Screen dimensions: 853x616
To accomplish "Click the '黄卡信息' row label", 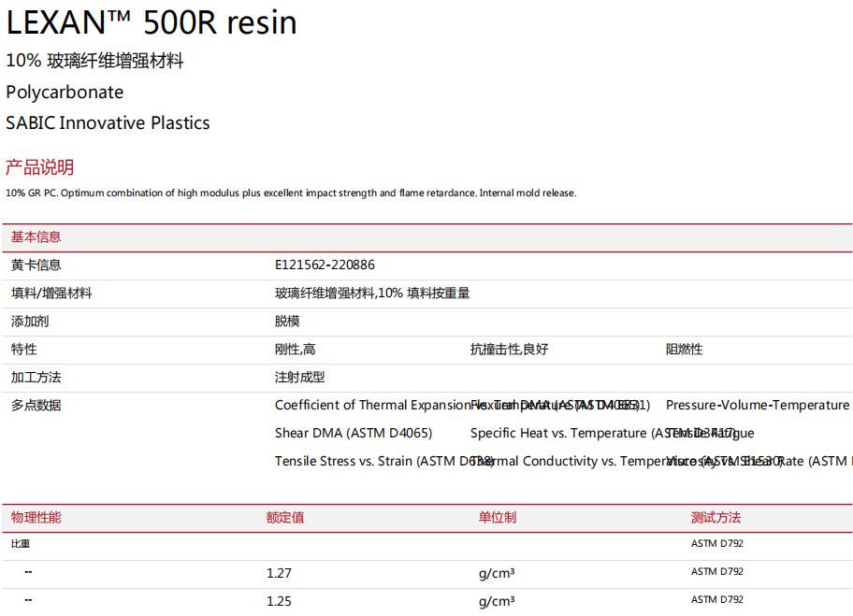I will [x=36, y=265].
